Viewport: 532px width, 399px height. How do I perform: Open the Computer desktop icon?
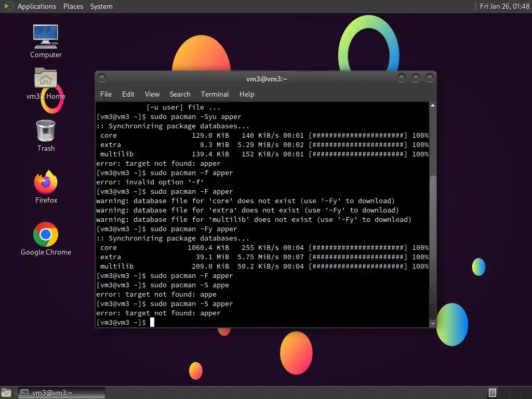point(46,41)
